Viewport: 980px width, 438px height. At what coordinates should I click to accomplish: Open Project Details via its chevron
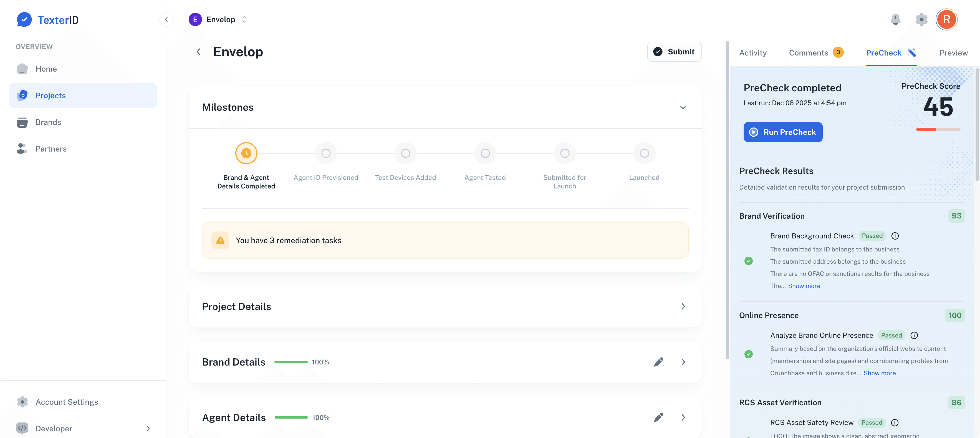pos(683,306)
